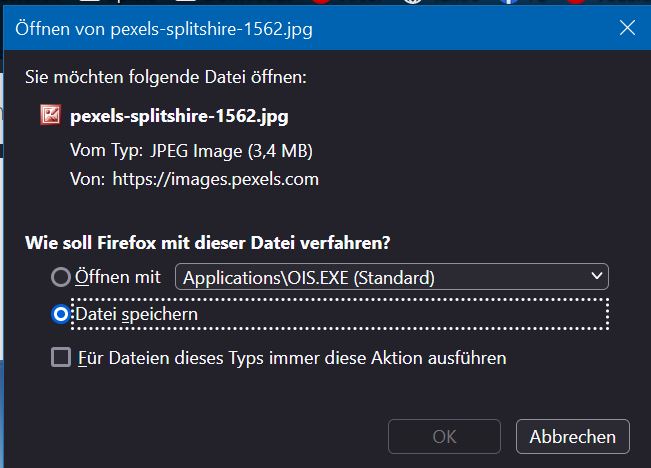Cancel the dialog with Abbrechen

572,437
